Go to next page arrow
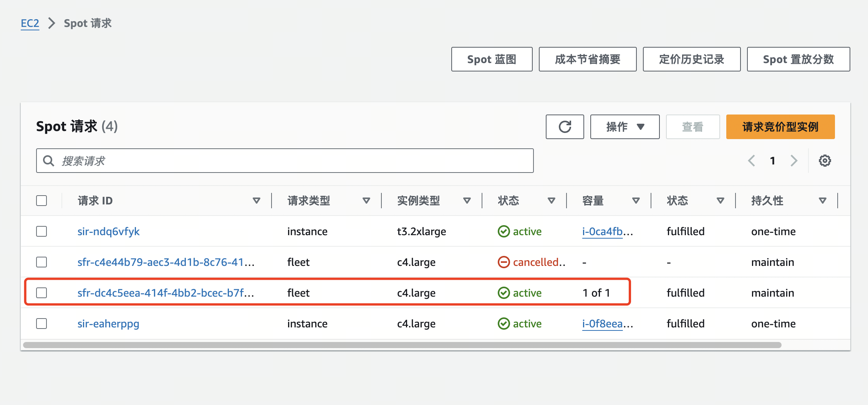868x405 pixels. pos(794,161)
